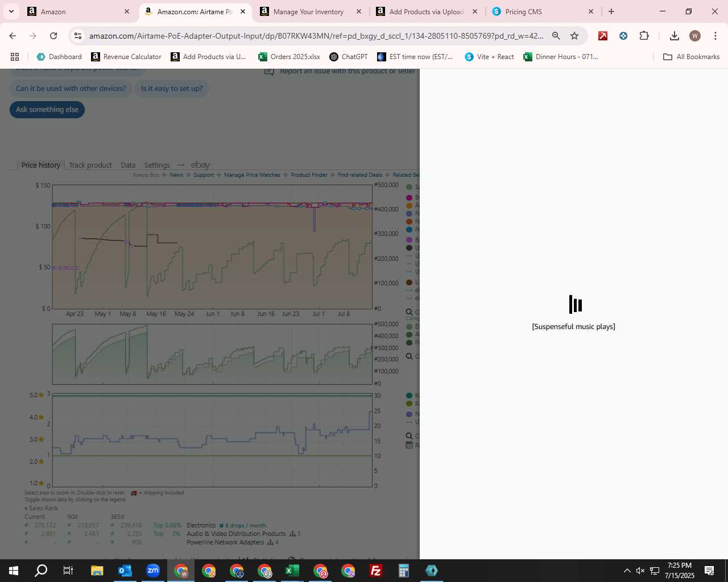Open the ChatGPT bookmark
The height and width of the screenshot is (582, 728).
(349, 57)
